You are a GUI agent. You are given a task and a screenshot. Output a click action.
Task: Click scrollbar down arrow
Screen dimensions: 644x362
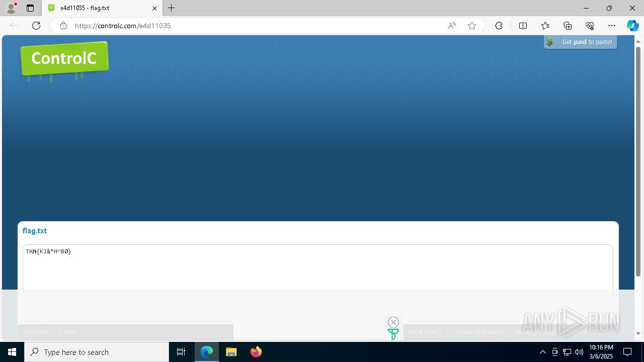point(638,333)
